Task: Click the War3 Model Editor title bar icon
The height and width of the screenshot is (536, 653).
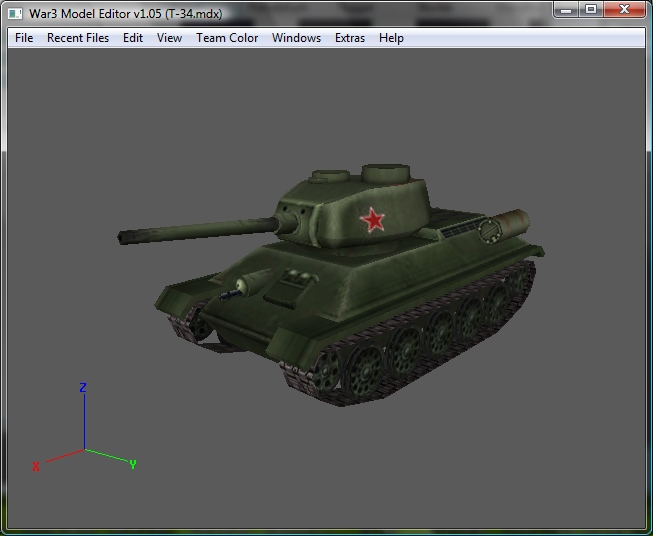Action: click(x=15, y=14)
